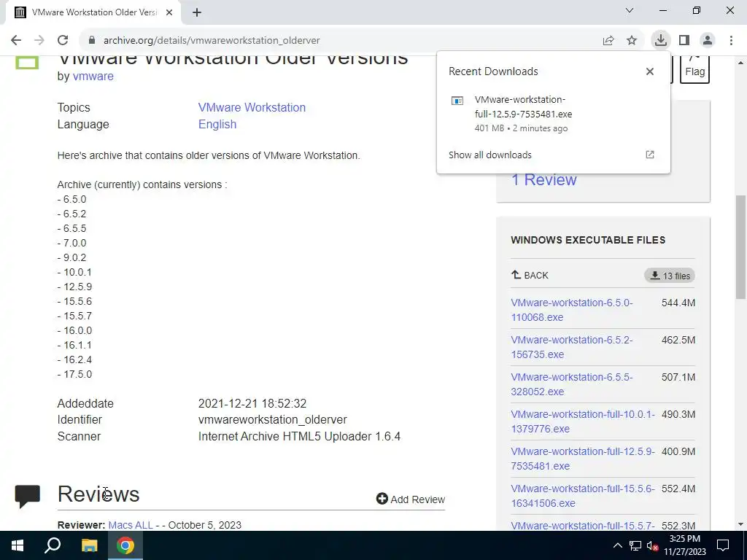Download VMware-workstation-6.5.2-156735.exe
The width and height of the screenshot is (747, 560).
click(572, 347)
